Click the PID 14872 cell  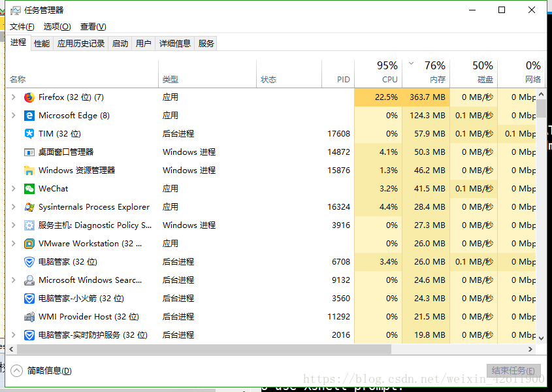point(338,152)
